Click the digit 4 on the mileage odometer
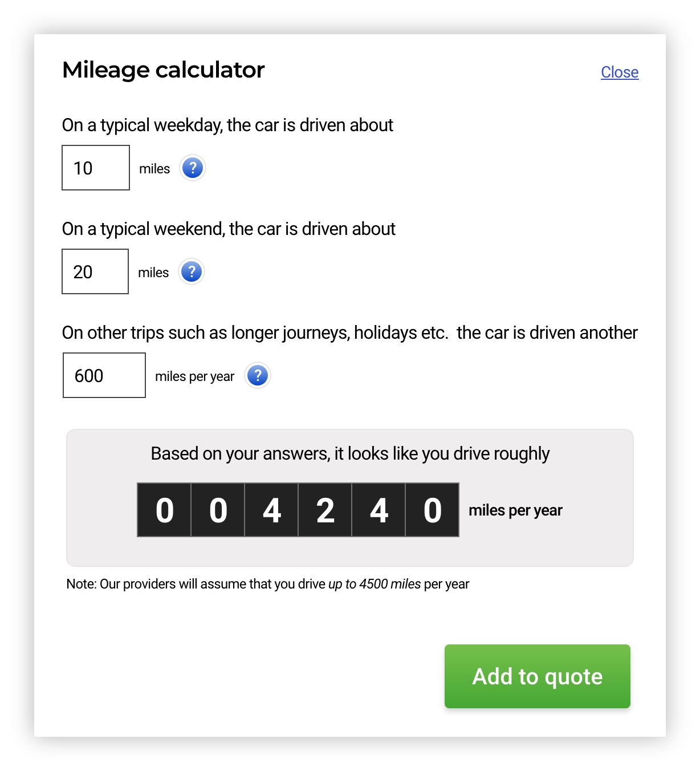This screenshot has width=700, height=771. pos(271,510)
